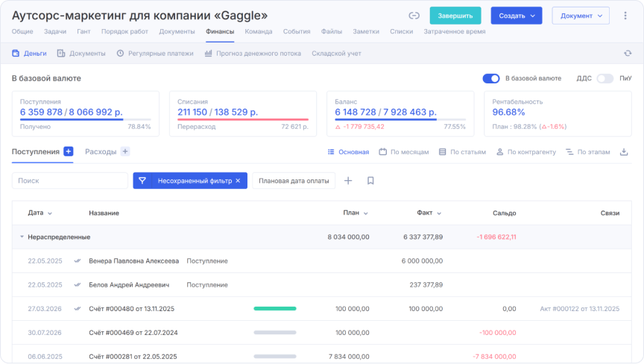Screen dimensions: 644x364
Task: Open the Создать dropdown
Action: (x=517, y=16)
